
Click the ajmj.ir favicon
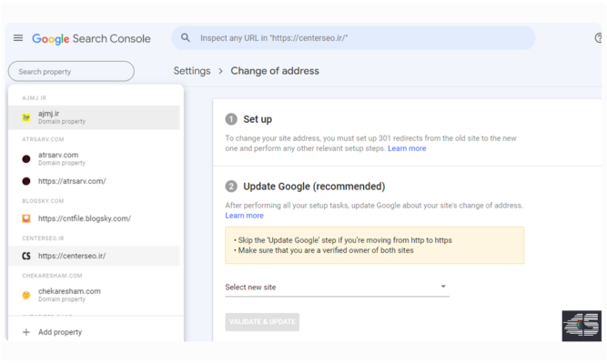click(x=26, y=117)
